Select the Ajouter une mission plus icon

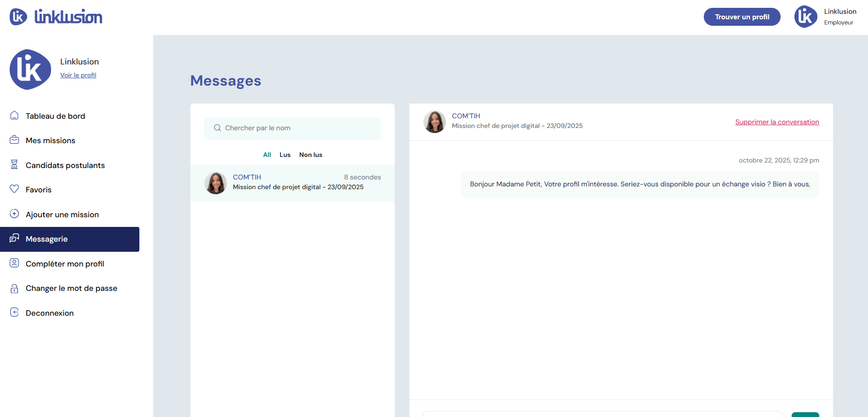click(14, 214)
